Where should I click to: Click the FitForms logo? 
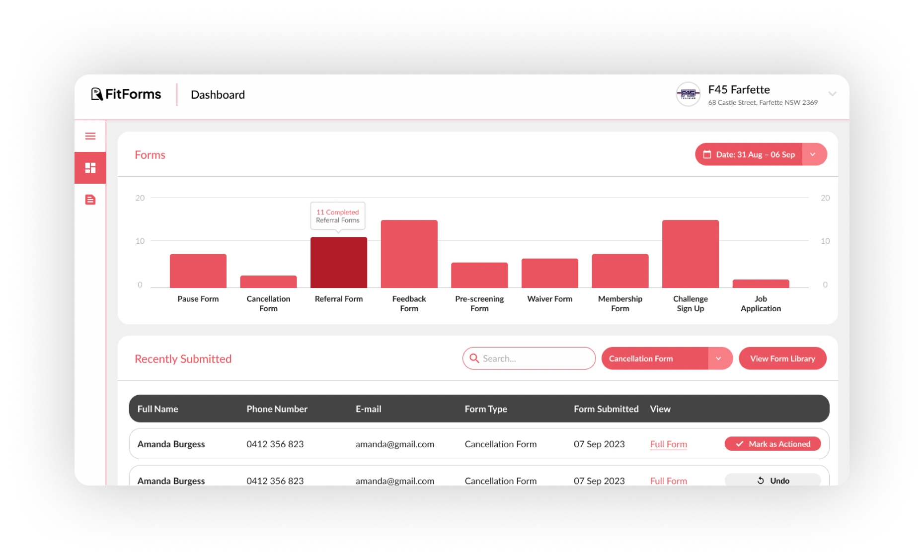tap(126, 94)
